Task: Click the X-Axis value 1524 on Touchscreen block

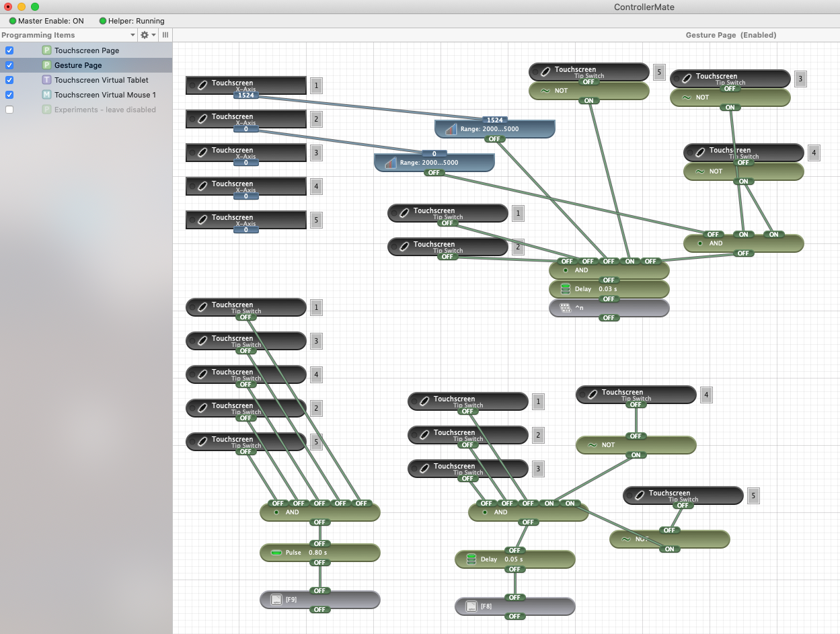Action: pos(245,95)
